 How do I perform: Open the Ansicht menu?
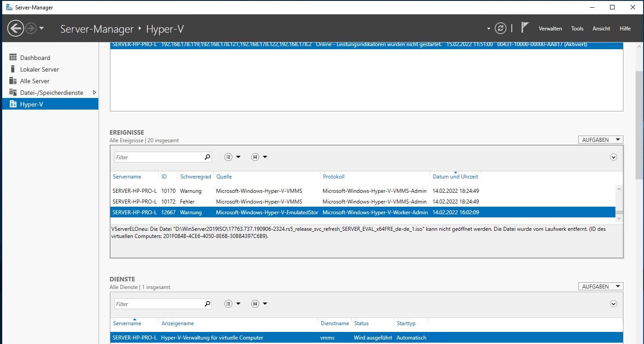coord(601,28)
